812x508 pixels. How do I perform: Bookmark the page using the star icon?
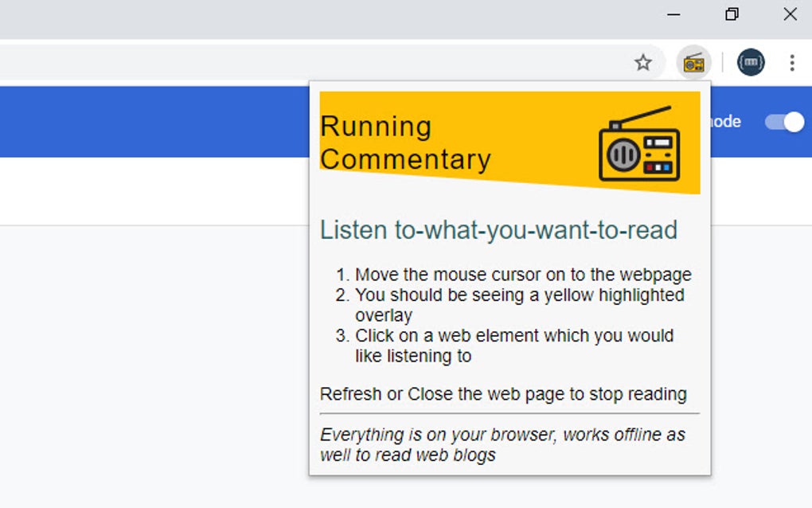tap(642, 61)
